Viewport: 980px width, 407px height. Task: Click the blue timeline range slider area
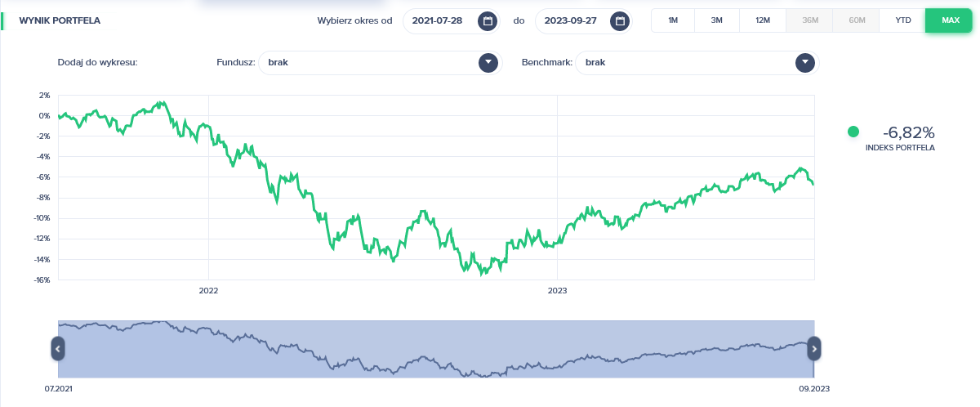[436, 349]
